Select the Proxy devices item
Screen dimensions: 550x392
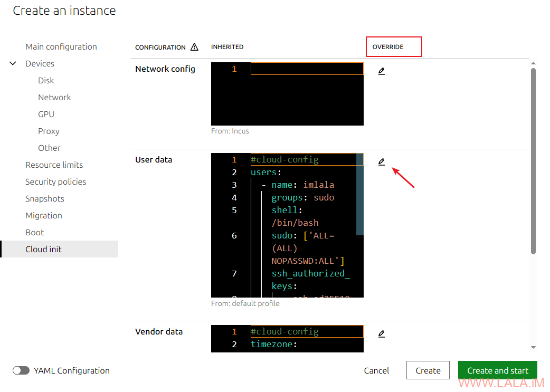point(49,131)
